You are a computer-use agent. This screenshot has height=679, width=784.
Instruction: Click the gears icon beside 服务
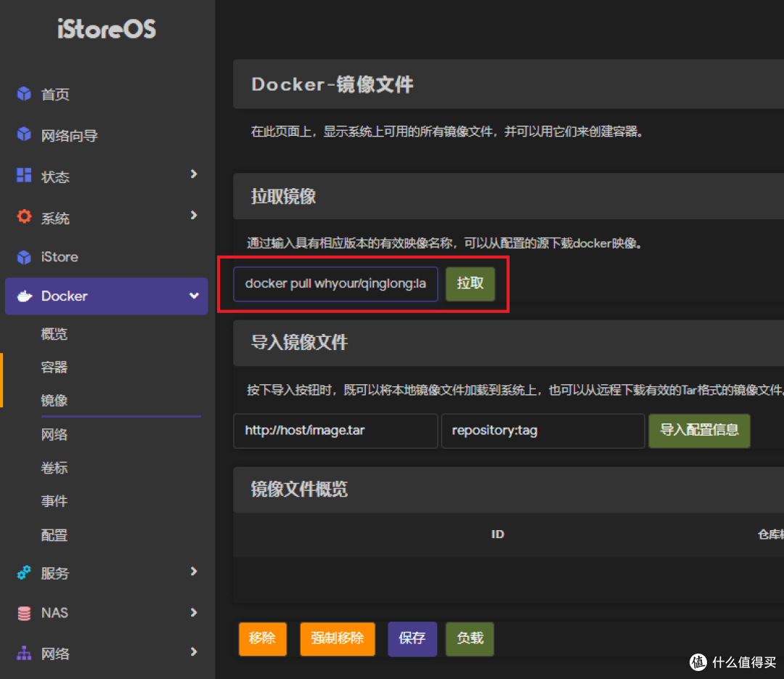click(24, 572)
